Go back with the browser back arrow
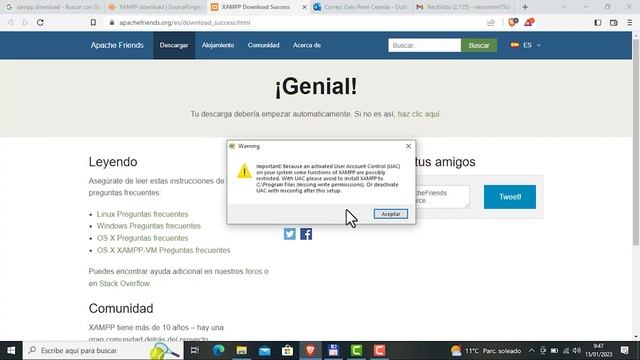The width and height of the screenshot is (640, 360). (x=11, y=22)
